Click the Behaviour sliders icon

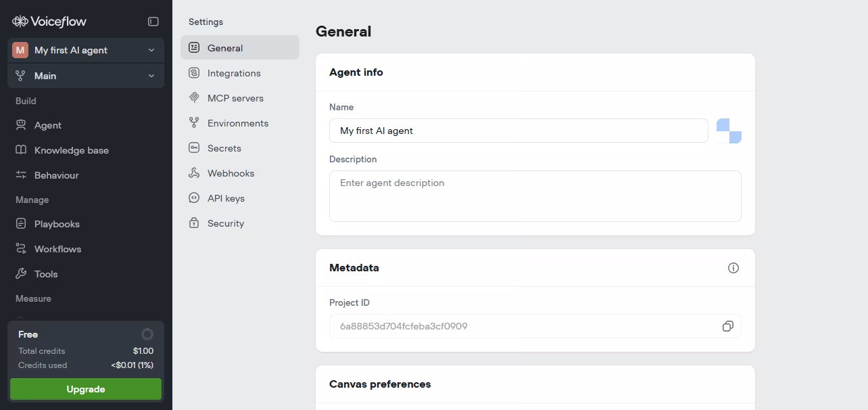coord(21,175)
